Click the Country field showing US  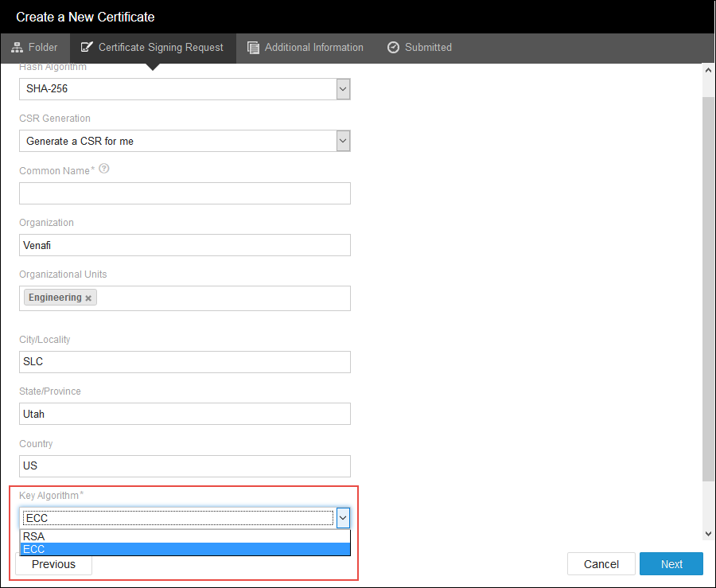185,466
